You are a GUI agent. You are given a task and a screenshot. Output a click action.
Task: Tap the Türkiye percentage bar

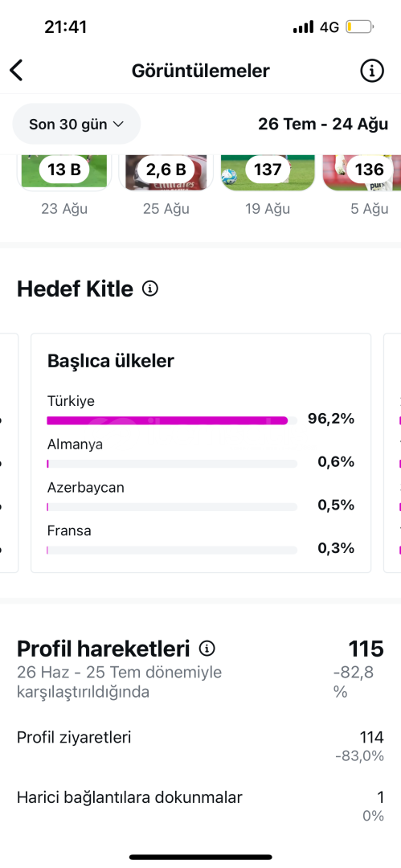pyautogui.click(x=172, y=420)
